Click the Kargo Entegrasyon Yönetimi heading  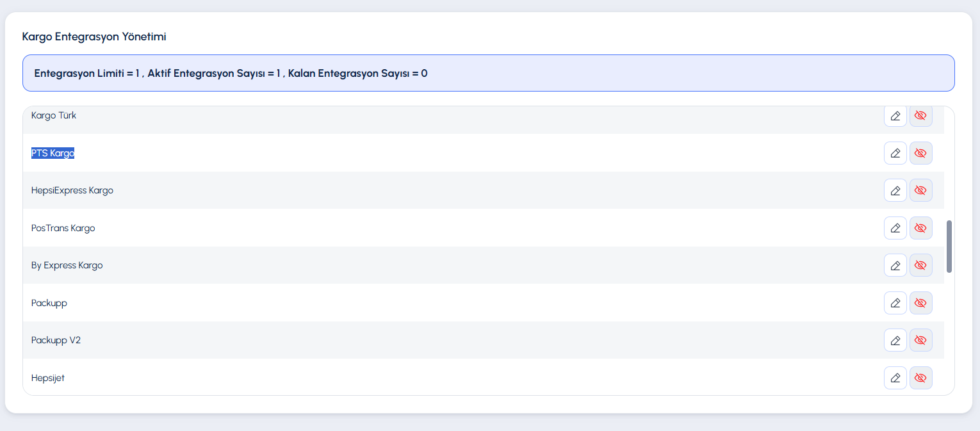pyautogui.click(x=94, y=37)
